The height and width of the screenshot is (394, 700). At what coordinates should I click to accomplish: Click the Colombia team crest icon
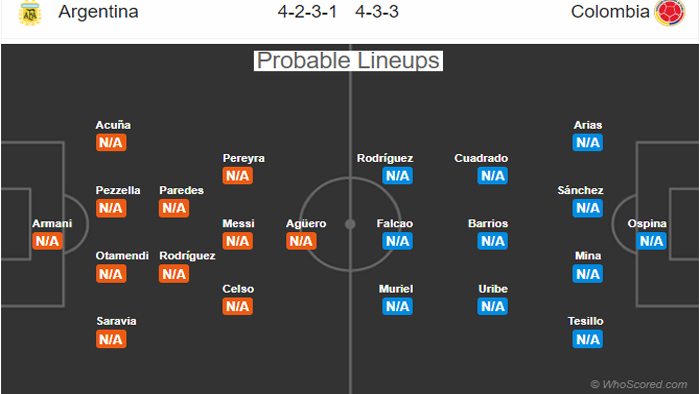tap(669, 12)
